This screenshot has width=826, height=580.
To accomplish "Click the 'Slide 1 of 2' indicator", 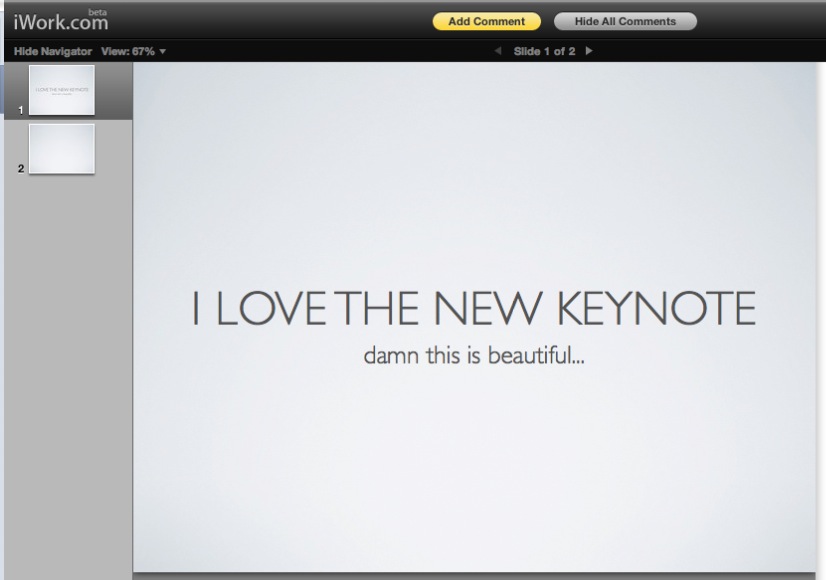I will tap(544, 51).
